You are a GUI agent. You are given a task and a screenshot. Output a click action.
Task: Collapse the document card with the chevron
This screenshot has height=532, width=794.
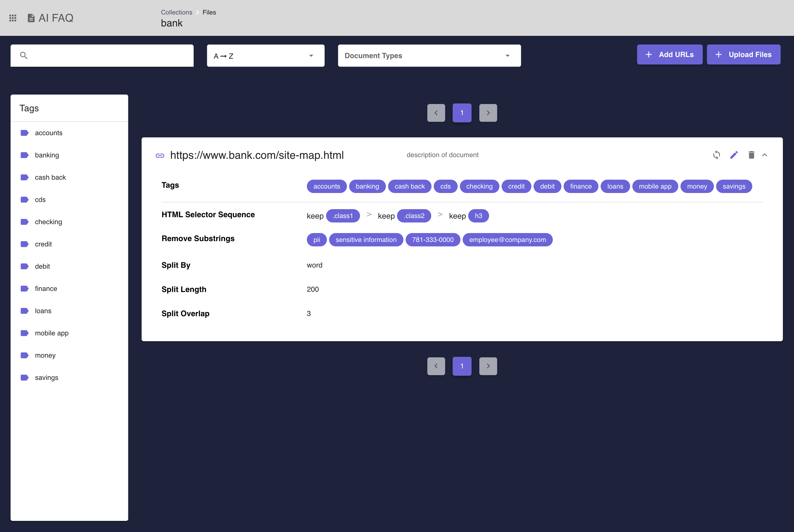pyautogui.click(x=765, y=155)
